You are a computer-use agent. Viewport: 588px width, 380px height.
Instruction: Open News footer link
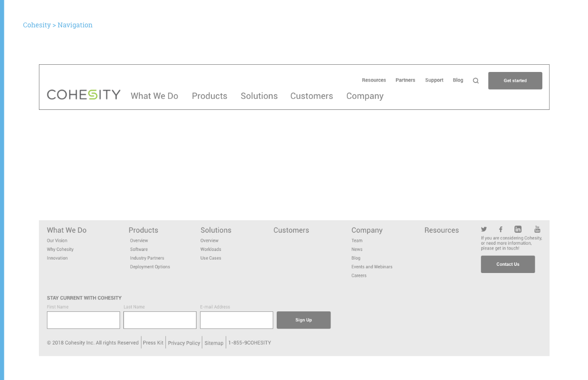(x=357, y=249)
